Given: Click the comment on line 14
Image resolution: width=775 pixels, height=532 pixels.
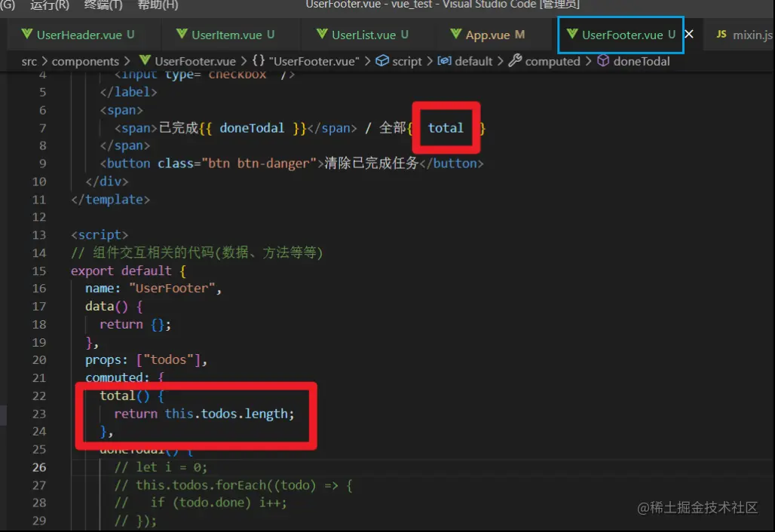Looking at the screenshot, I should point(197,253).
